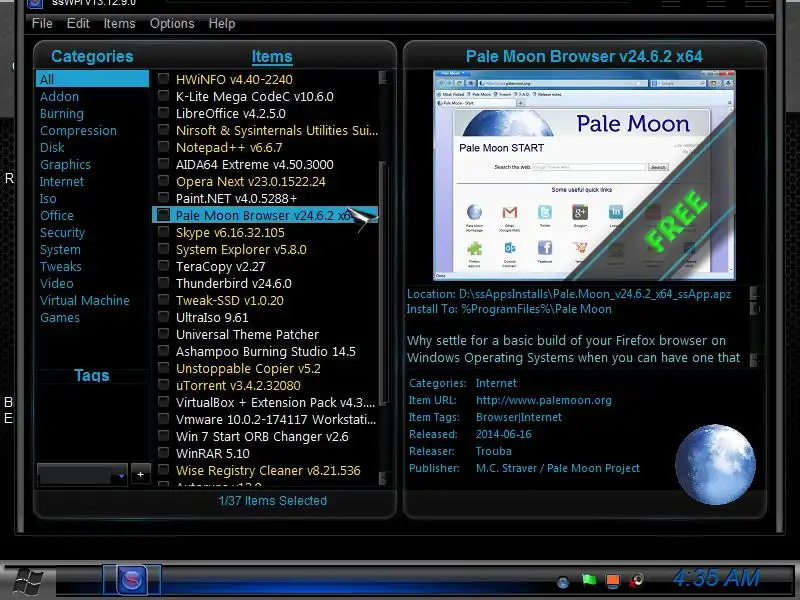This screenshot has width=800, height=600.
Task: Open the palemoon.org item URL
Action: pos(543,400)
